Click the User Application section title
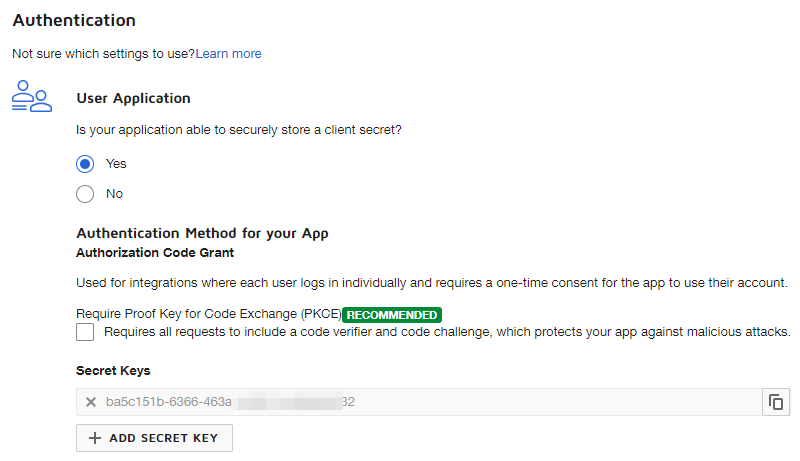The height and width of the screenshot is (461, 800). [133, 98]
